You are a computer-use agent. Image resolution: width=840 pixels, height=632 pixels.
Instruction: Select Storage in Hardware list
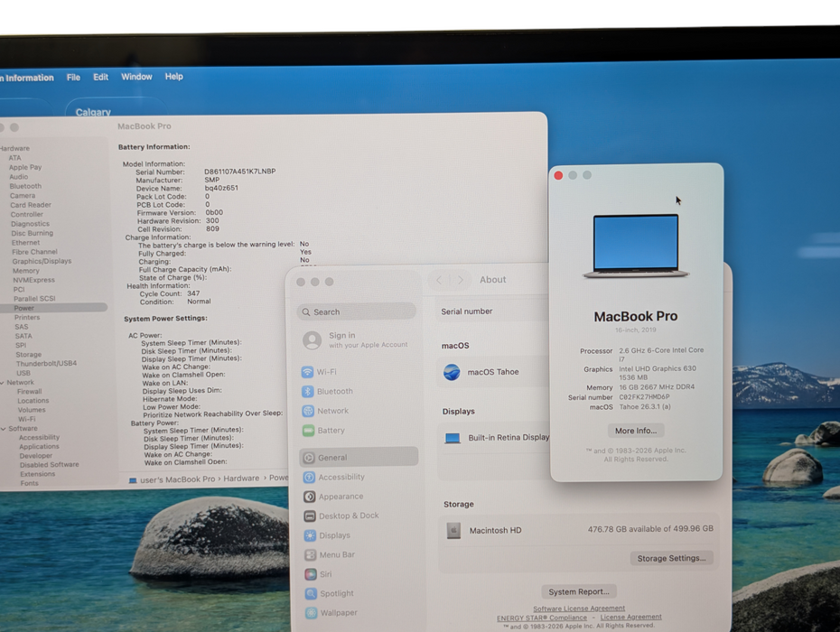28,355
